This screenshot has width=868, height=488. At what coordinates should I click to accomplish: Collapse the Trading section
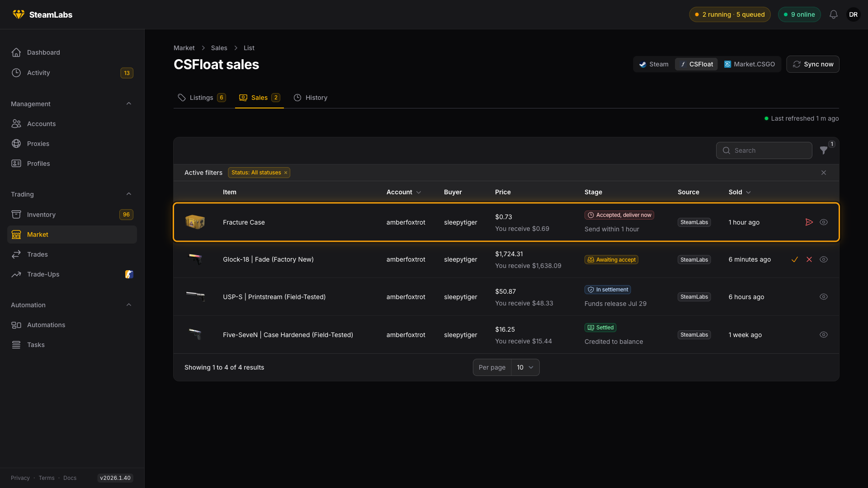(x=129, y=194)
